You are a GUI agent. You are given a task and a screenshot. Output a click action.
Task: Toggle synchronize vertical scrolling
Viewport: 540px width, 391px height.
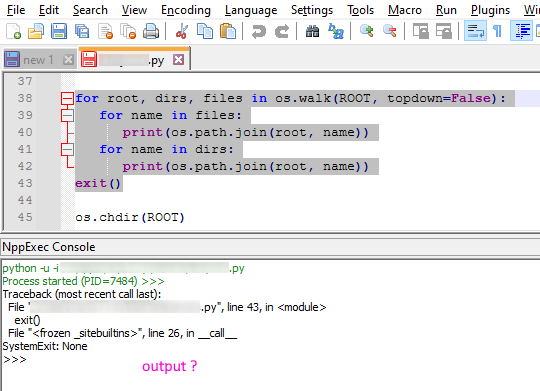point(420,31)
